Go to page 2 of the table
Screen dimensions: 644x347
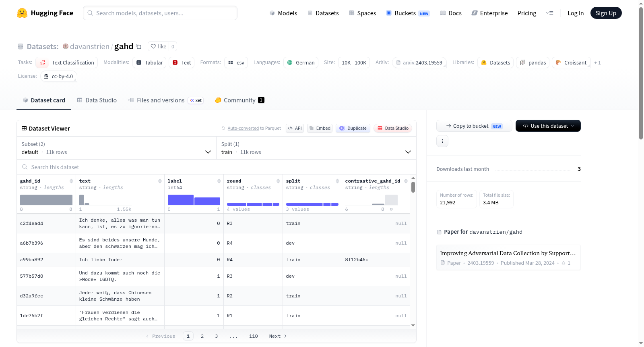pos(202,336)
